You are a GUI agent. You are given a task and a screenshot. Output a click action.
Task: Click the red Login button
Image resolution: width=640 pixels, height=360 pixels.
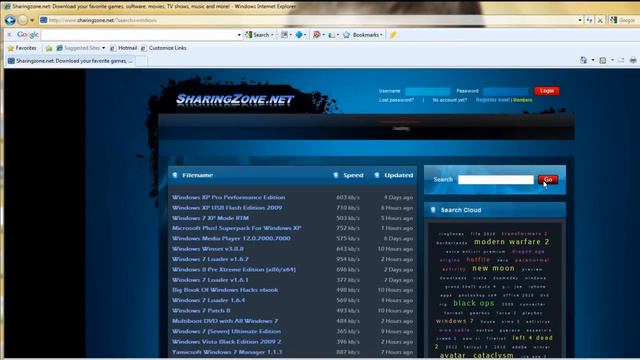[x=547, y=91]
